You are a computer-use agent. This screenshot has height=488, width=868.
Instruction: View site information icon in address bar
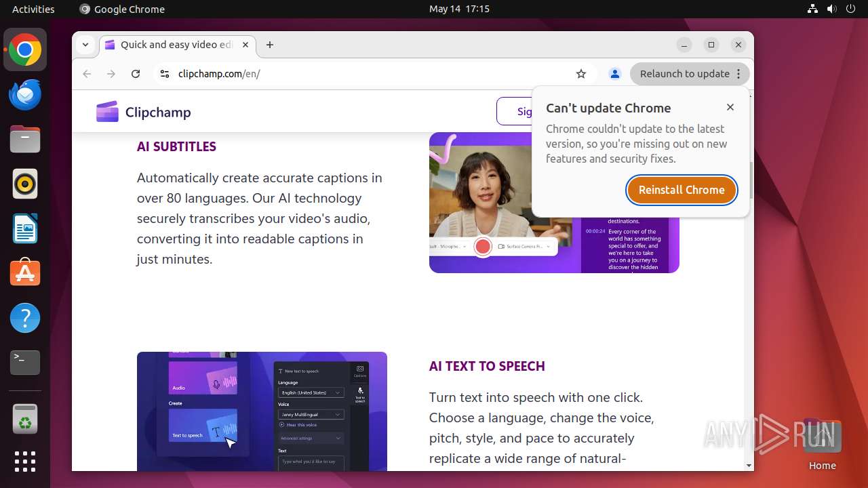click(x=164, y=74)
